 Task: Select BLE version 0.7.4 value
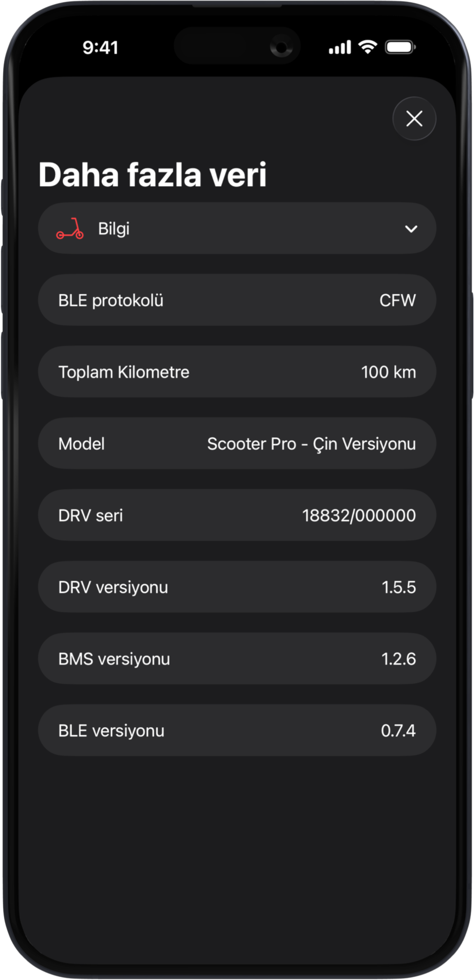pyautogui.click(x=398, y=731)
